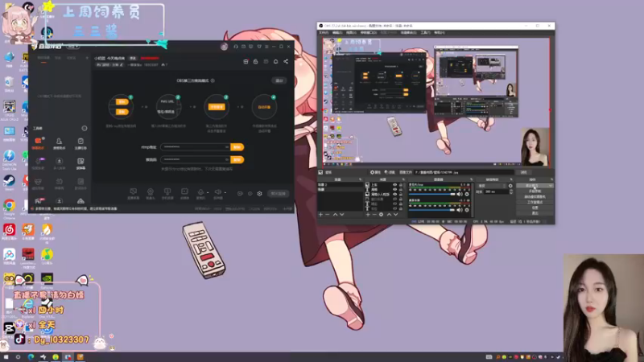Viewport: 644px width, 362px height.
Task: Expand microphone options beside mic icon
Action: (208, 192)
